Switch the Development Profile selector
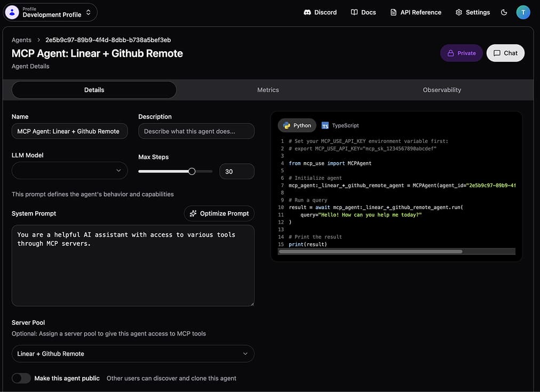This screenshot has height=392, width=540. click(50, 12)
